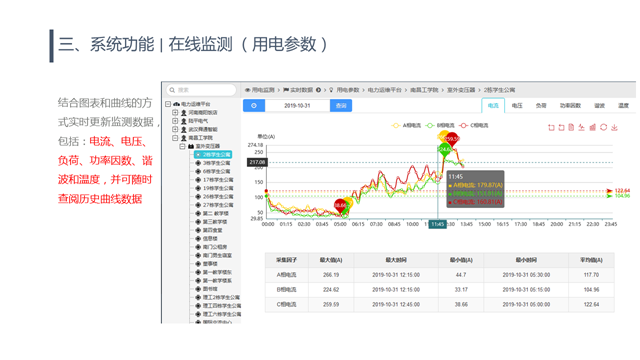
Task: Open the 用电监测 breadcrumb link
Action: (x=263, y=90)
